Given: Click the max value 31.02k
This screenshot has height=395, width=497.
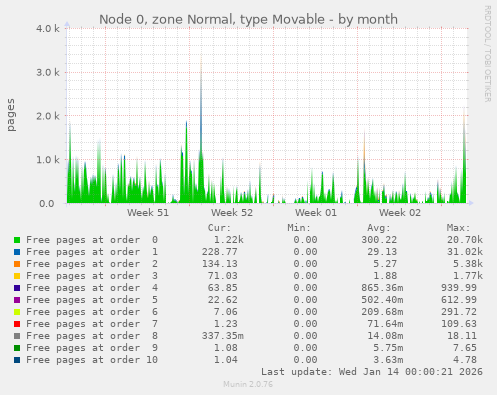Looking at the screenshot, I should pyautogui.click(x=465, y=252).
